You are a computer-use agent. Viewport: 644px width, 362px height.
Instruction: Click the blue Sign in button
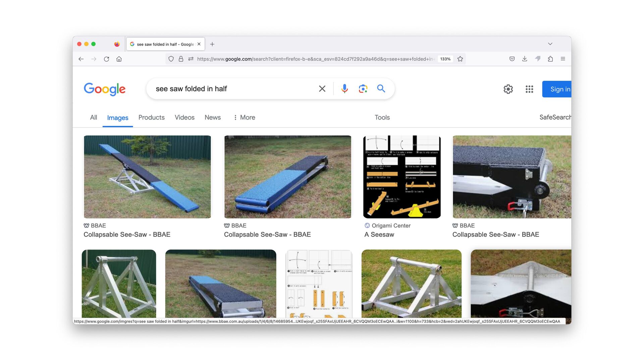pyautogui.click(x=557, y=89)
